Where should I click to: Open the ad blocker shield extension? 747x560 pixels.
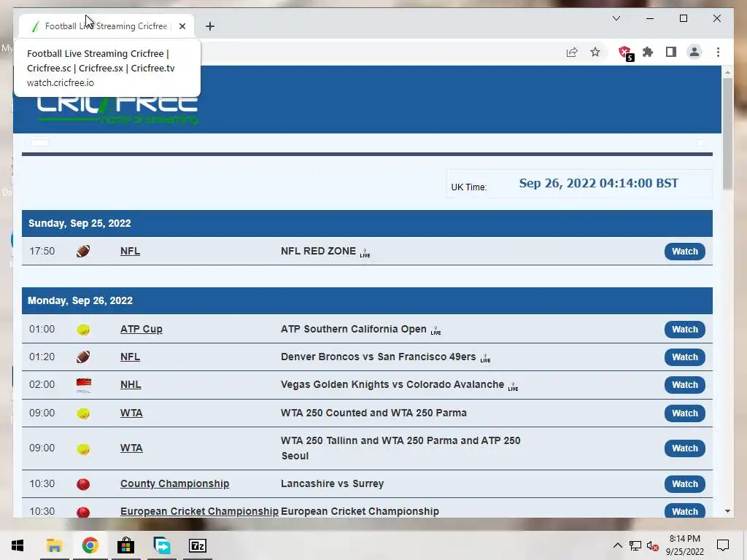625,52
